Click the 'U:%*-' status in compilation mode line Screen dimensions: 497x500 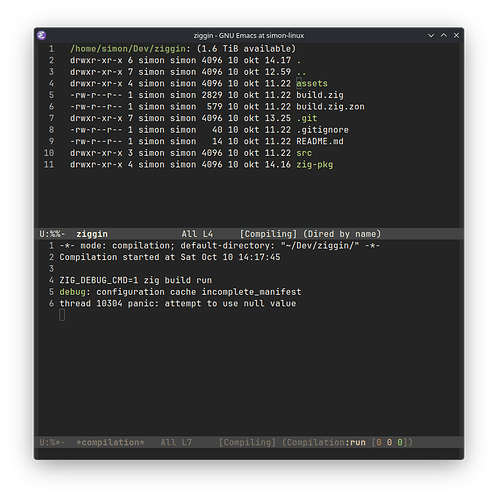point(52,442)
